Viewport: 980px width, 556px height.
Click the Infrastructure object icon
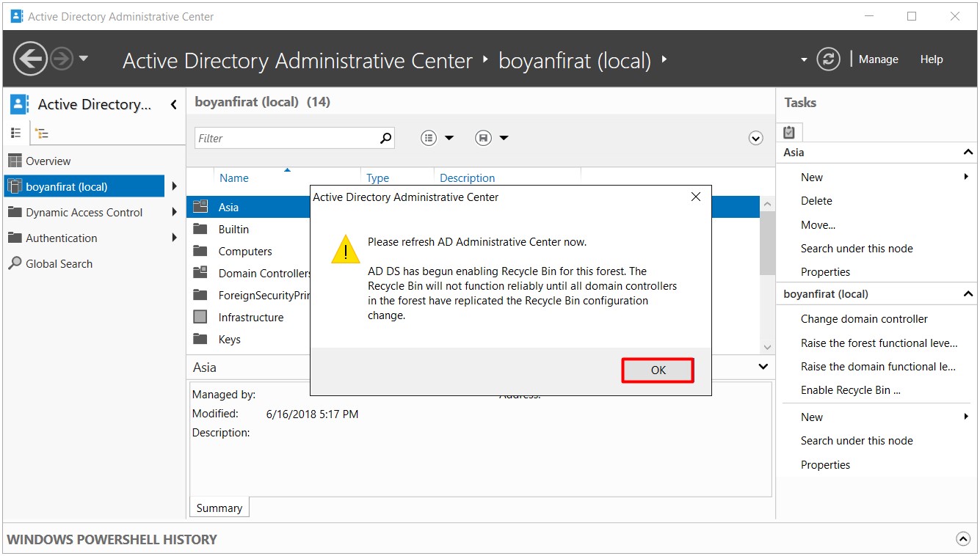(x=200, y=317)
